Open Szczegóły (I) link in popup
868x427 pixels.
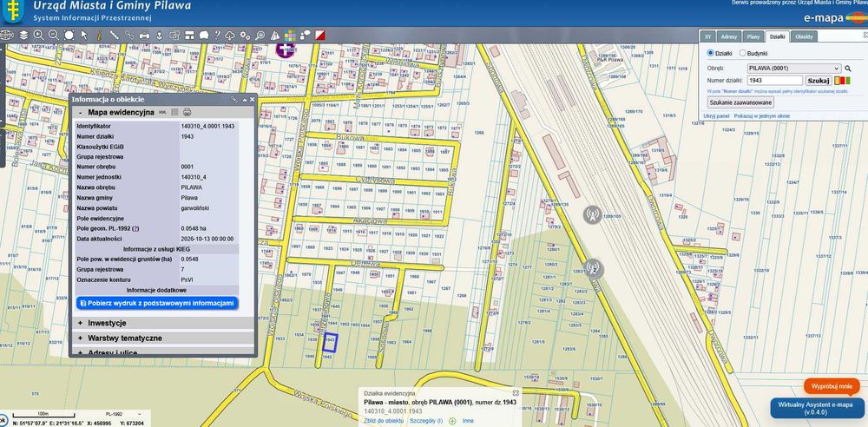click(x=426, y=421)
